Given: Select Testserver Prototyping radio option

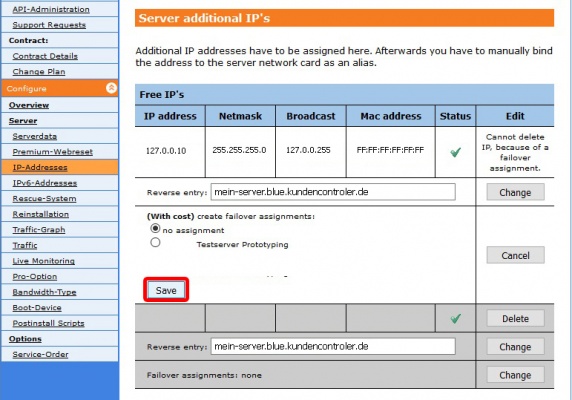Looking at the screenshot, I should click(x=155, y=242).
